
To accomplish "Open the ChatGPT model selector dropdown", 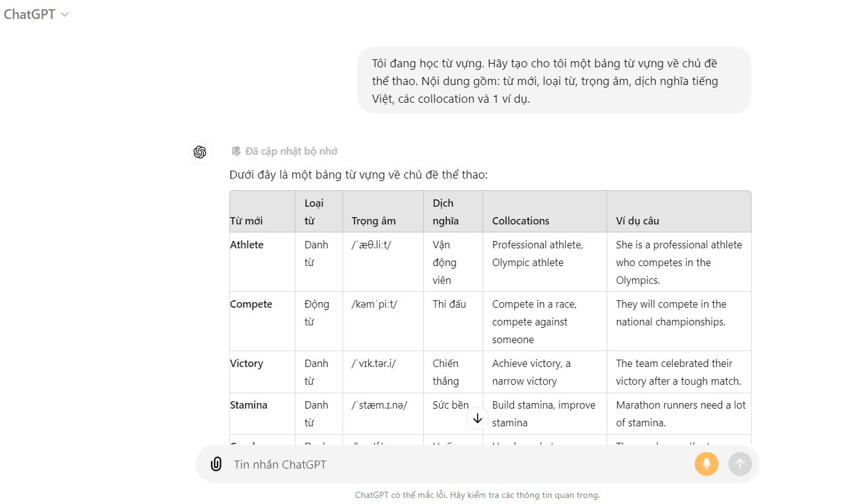I will [36, 15].
